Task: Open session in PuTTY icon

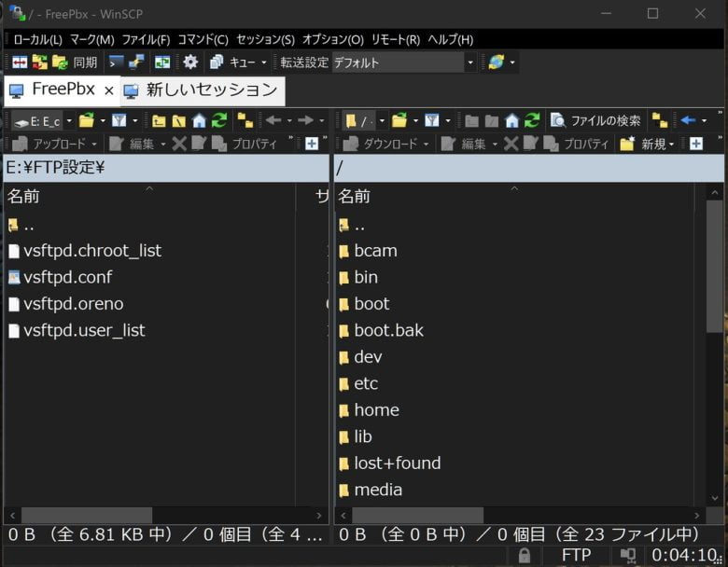Action: tap(136, 62)
